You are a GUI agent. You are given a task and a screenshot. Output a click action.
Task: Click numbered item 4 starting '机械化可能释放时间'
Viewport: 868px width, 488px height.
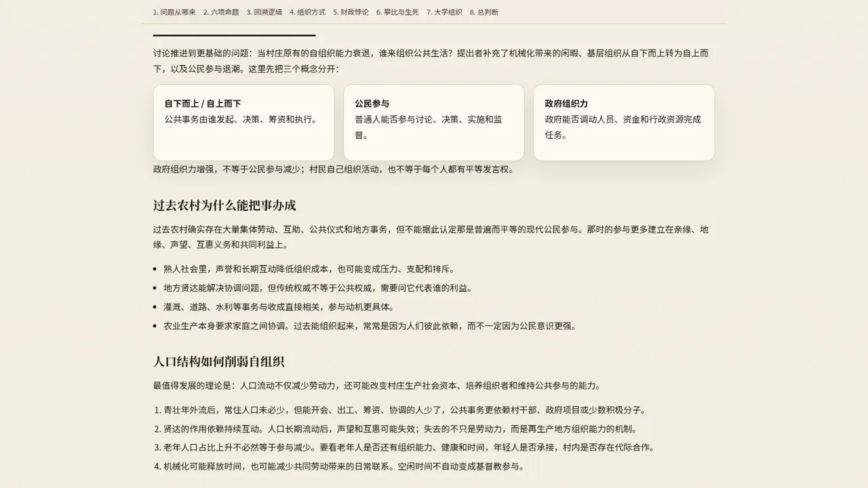point(344,466)
